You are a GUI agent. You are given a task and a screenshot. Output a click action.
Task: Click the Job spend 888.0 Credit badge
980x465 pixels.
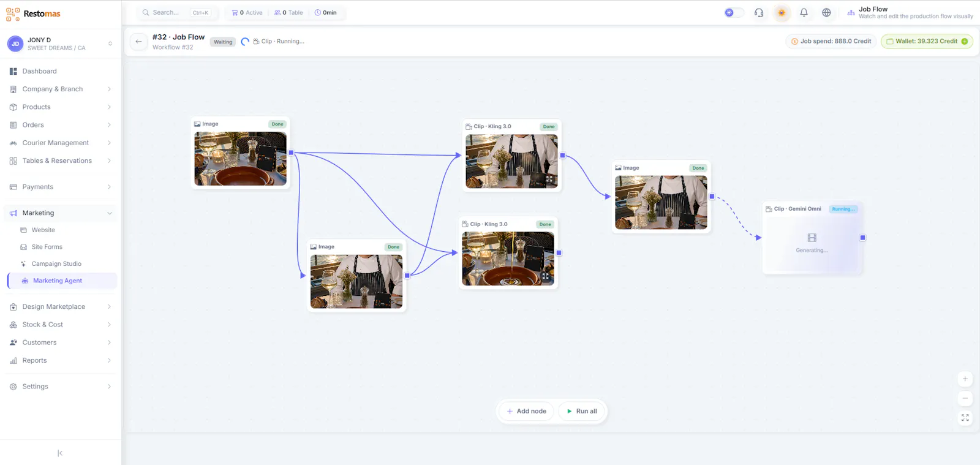click(x=831, y=41)
